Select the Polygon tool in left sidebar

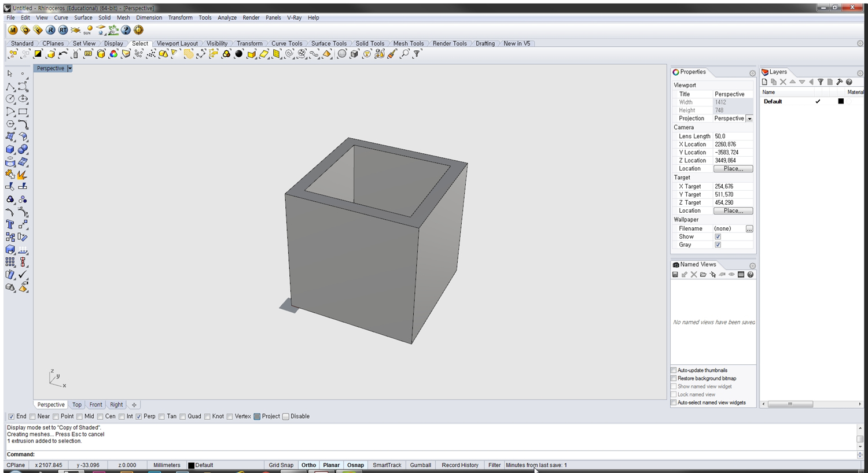[10, 124]
